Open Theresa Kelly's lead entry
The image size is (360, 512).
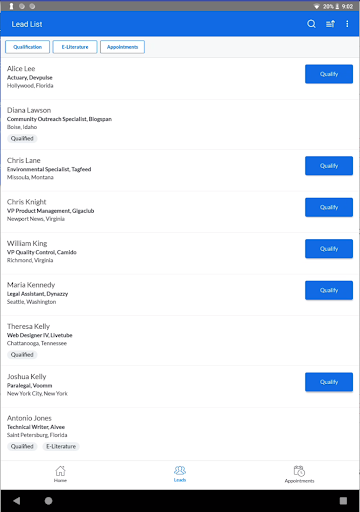coord(180,341)
